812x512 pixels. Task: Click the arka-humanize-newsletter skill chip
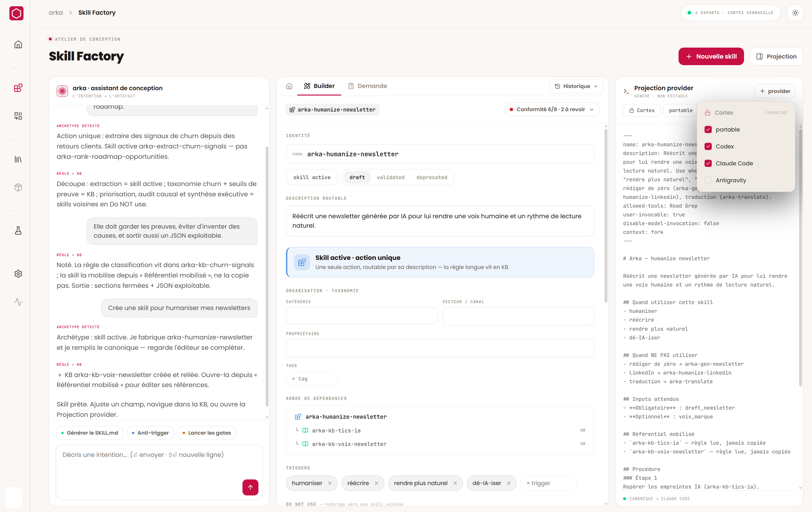tap(332, 110)
